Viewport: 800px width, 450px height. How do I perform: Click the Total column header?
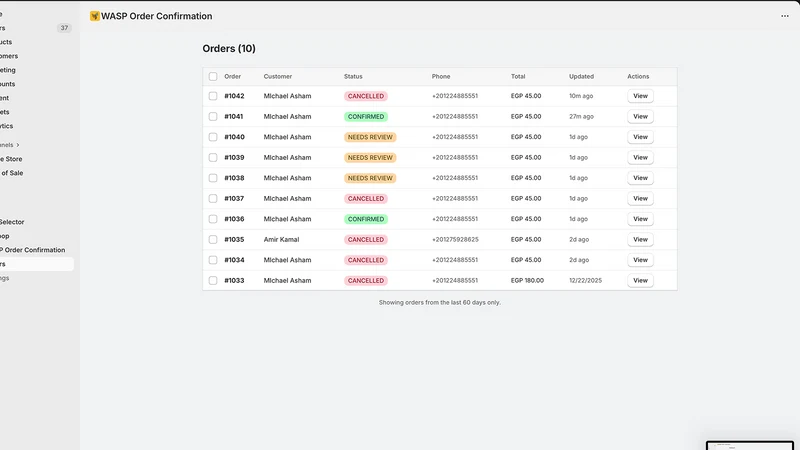pos(518,77)
